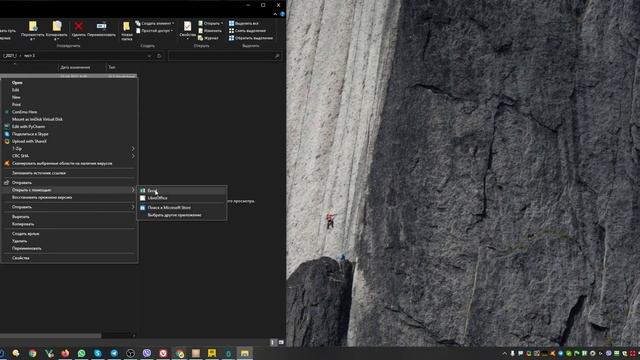Click Select none (Снять выделение) in ribbon
The image size is (640, 360).
click(247, 31)
